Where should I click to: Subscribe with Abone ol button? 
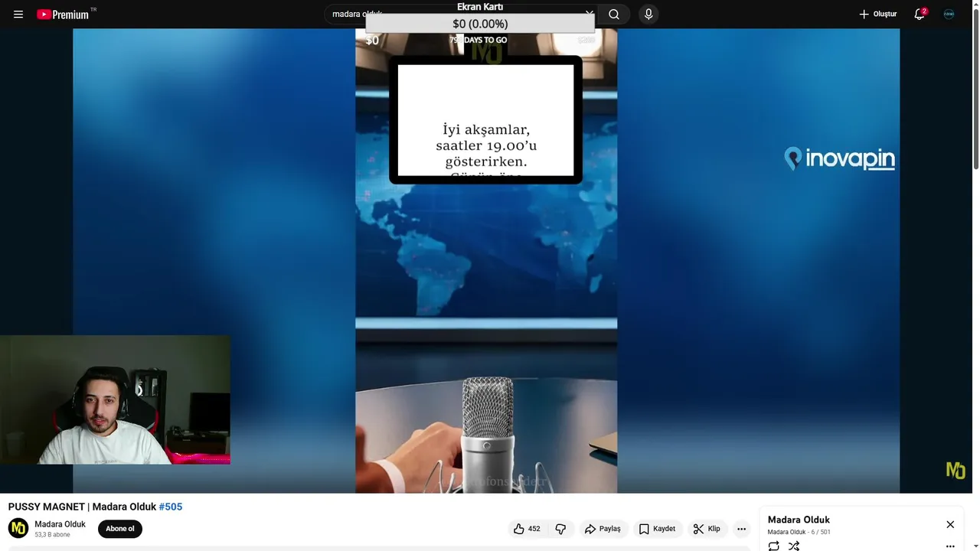(120, 529)
